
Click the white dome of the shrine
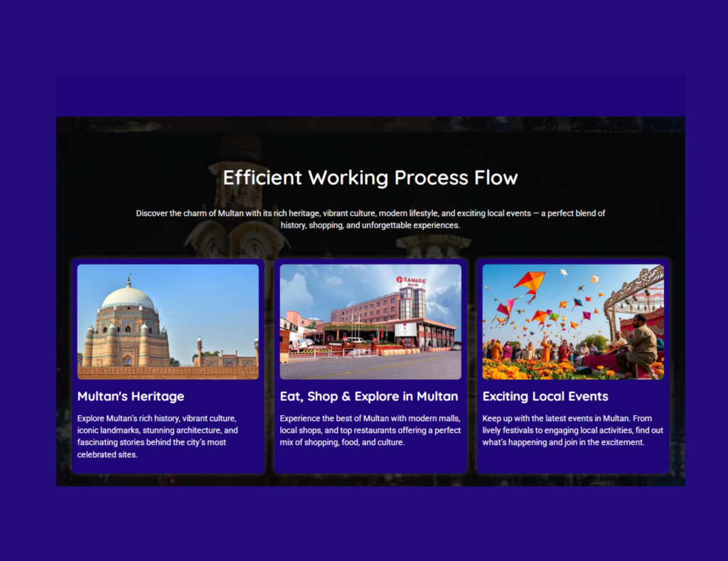[x=128, y=297]
